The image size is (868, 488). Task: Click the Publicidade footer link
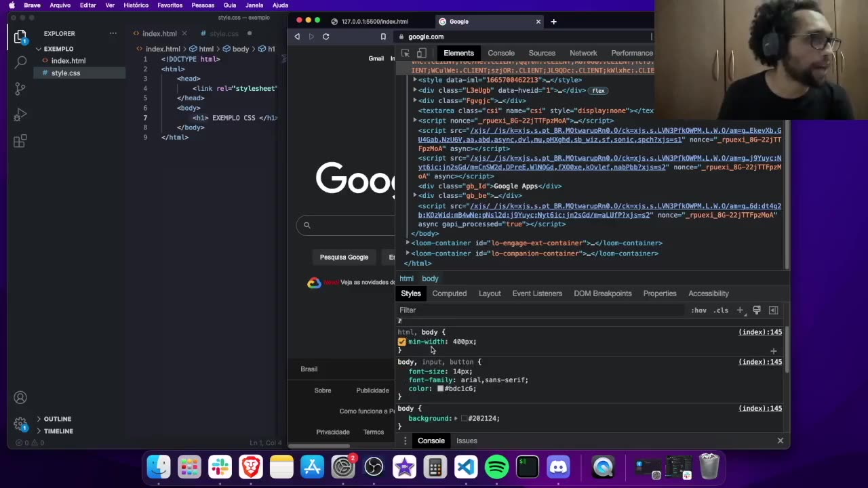[x=372, y=390]
